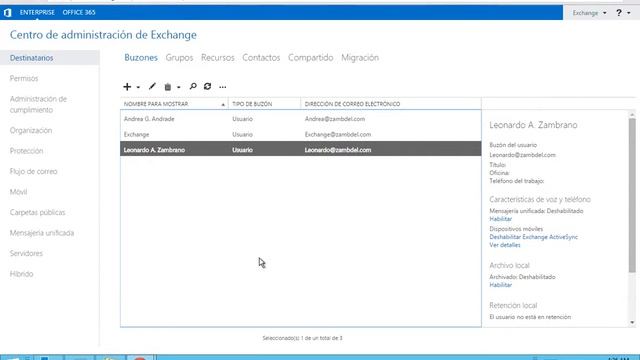Click Exchange@zambdel.com email cell
The height and width of the screenshot is (360, 640).
point(338,134)
